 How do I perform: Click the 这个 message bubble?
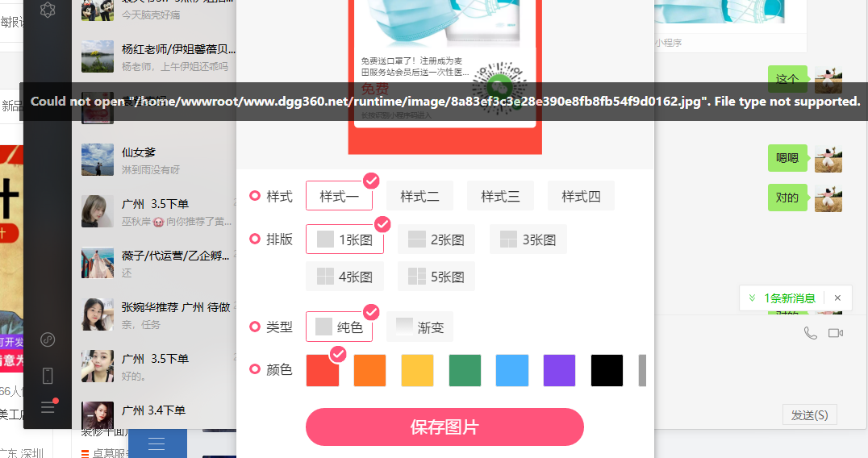click(x=787, y=77)
